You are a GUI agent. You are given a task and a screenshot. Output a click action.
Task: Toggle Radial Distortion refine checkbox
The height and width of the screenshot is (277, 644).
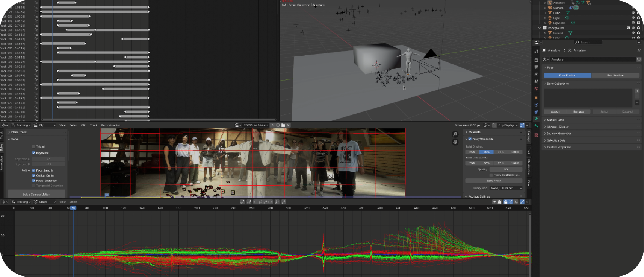33,181
